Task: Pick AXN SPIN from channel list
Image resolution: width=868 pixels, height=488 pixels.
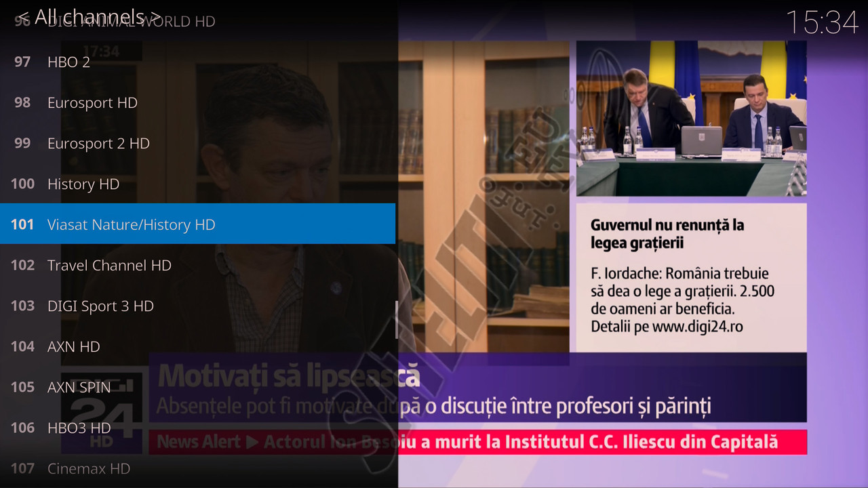Action: pyautogui.click(x=197, y=387)
